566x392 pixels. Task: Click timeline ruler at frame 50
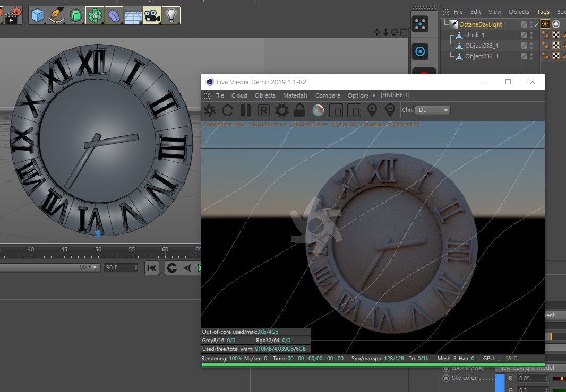click(x=98, y=249)
